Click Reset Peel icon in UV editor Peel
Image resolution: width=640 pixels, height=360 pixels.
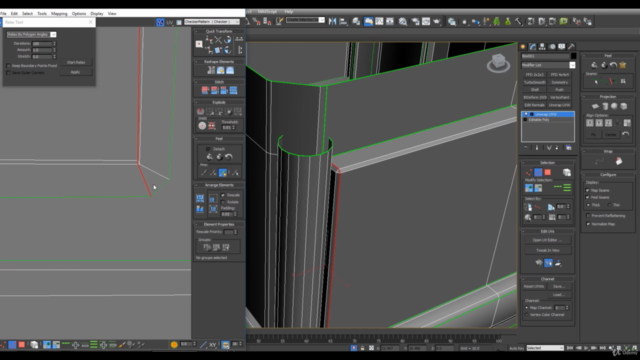click(229, 157)
